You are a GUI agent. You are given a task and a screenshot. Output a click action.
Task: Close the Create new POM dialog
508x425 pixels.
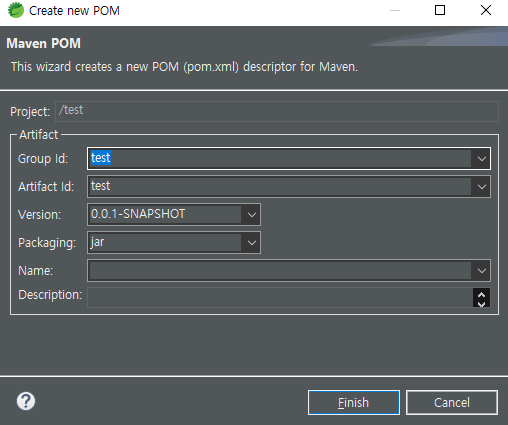486,10
